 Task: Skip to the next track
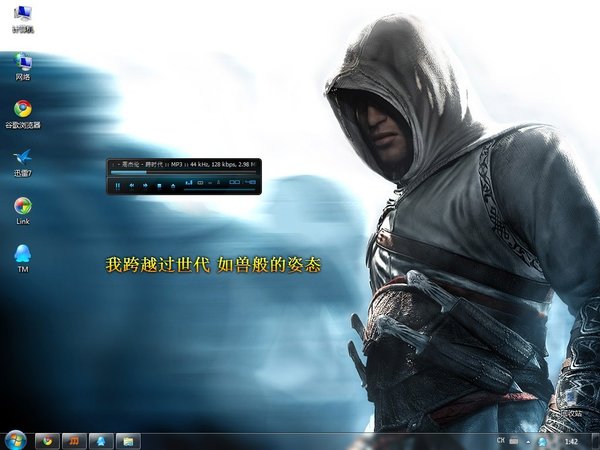146,185
